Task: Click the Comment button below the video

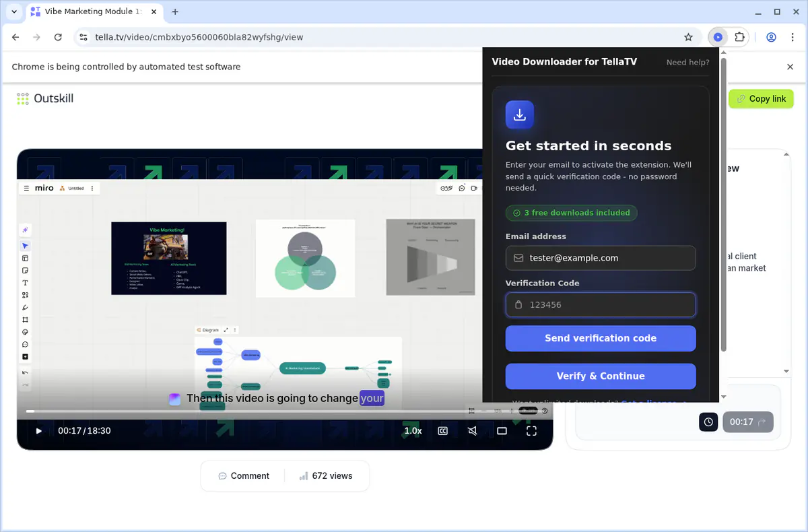Action: point(244,475)
